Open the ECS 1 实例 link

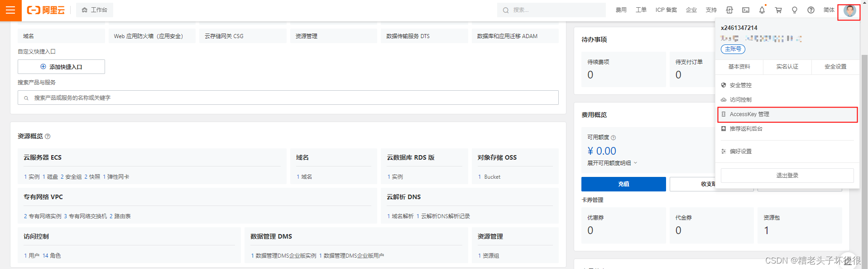pyautogui.click(x=32, y=177)
